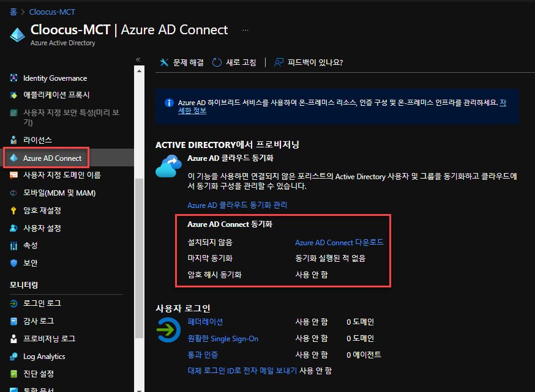Viewport: 535px width, 392px height.
Task: Open Azure AD 클라우드 동기화 관리 link
Action: [x=237, y=205]
